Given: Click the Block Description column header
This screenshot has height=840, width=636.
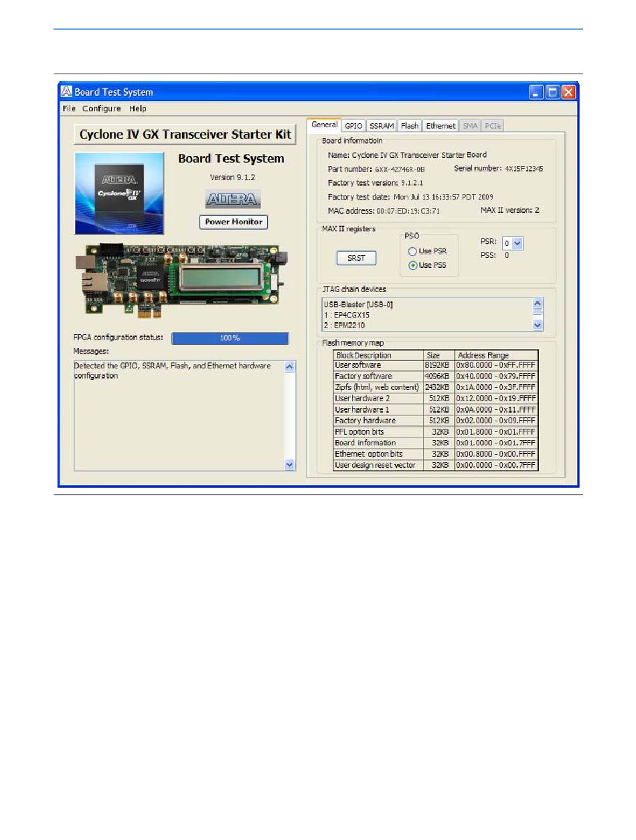Looking at the screenshot, I should (378, 355).
